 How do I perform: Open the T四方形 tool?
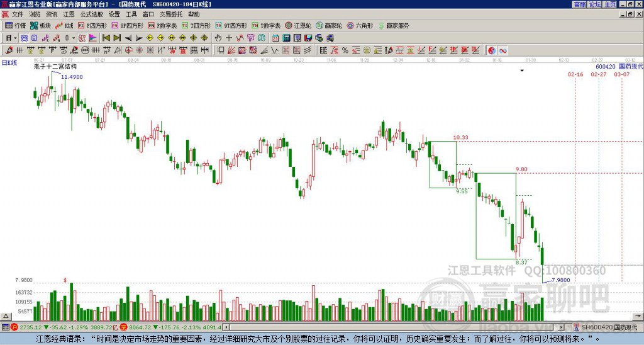click(x=196, y=25)
